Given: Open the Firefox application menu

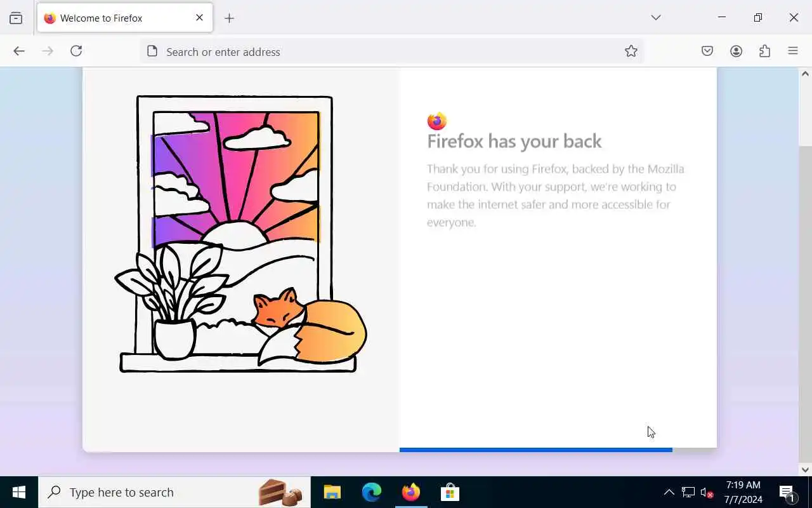Looking at the screenshot, I should point(793,51).
